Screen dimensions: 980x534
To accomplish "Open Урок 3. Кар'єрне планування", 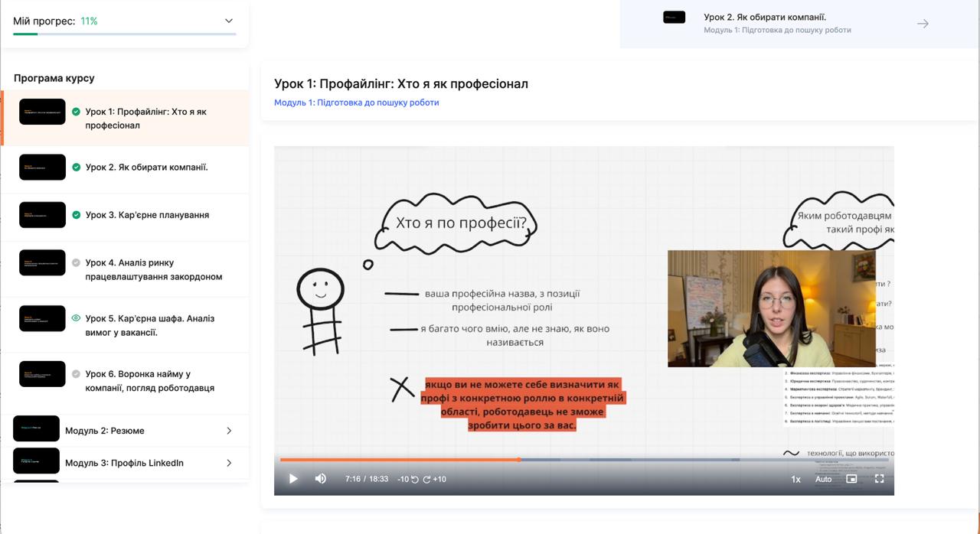I will pos(126,215).
